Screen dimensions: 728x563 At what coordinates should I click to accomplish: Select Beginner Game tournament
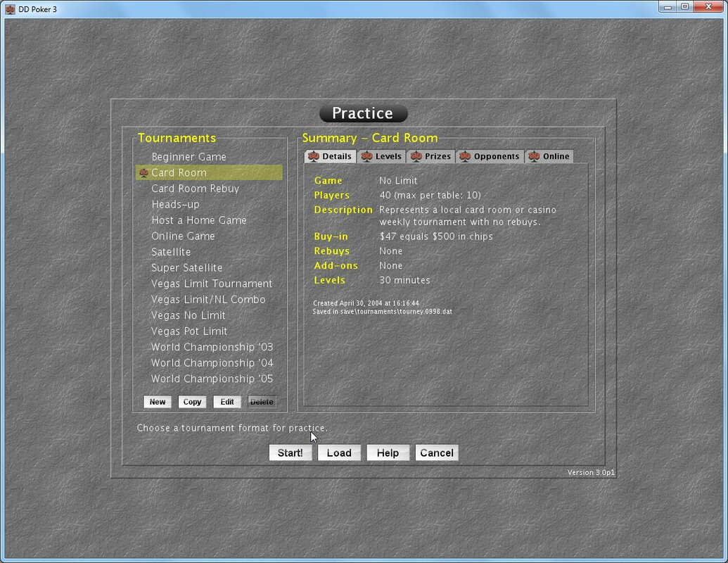click(209, 156)
